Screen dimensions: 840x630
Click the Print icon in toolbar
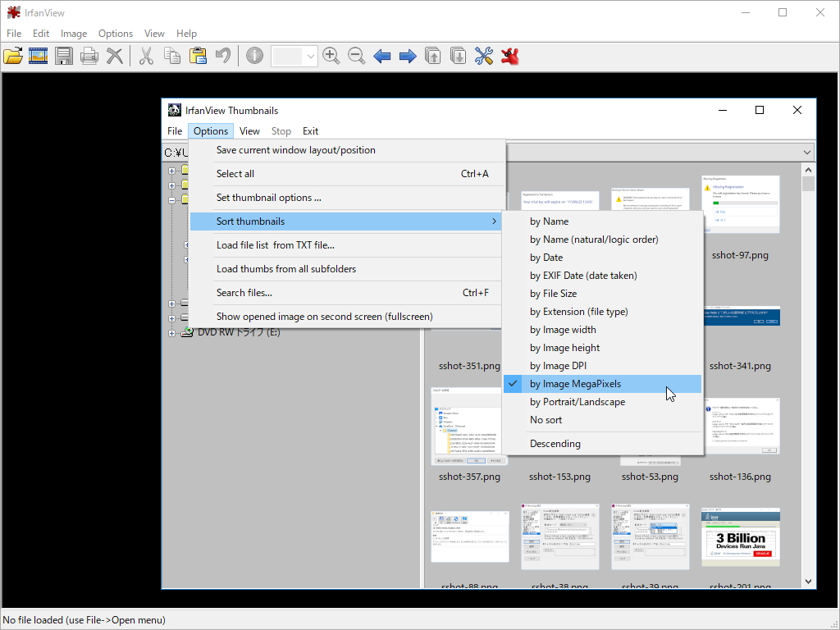pyautogui.click(x=89, y=56)
